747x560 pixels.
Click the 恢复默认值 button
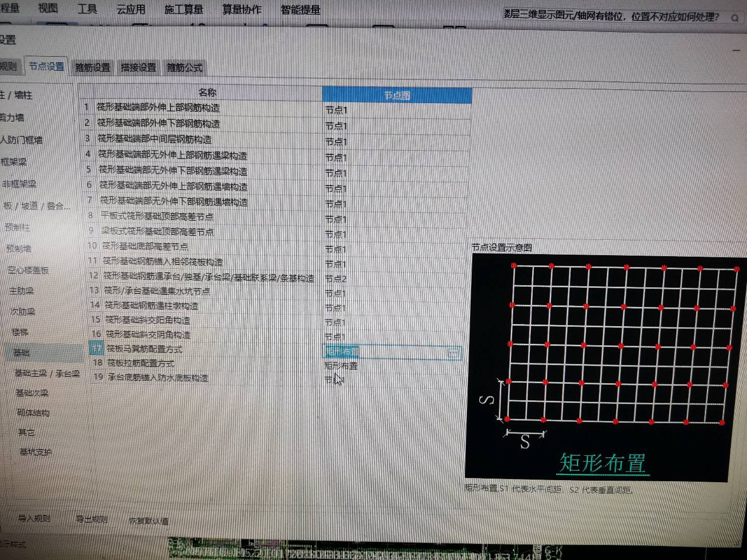(x=148, y=521)
